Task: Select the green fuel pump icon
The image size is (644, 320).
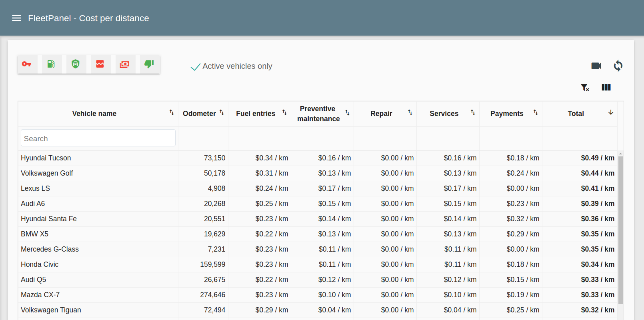Action: pyautogui.click(x=51, y=64)
